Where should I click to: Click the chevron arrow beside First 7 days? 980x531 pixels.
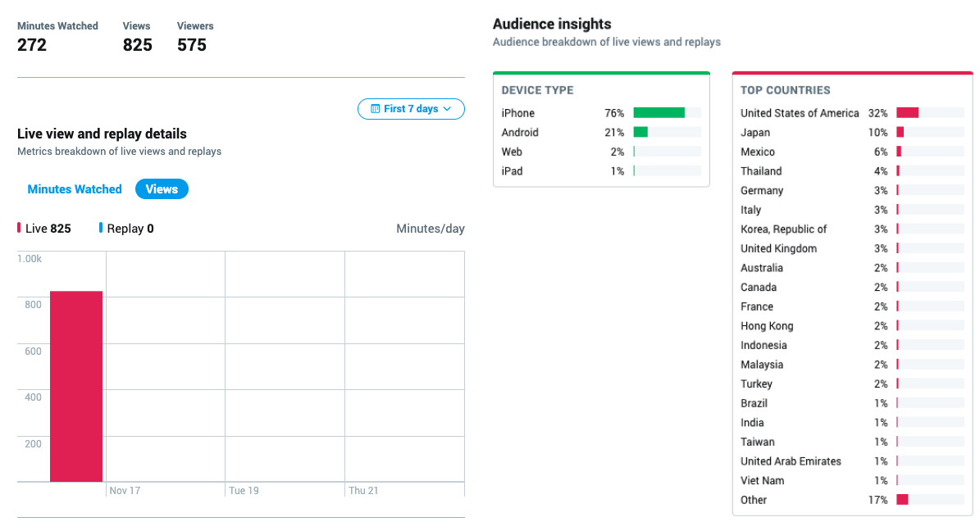click(x=447, y=109)
